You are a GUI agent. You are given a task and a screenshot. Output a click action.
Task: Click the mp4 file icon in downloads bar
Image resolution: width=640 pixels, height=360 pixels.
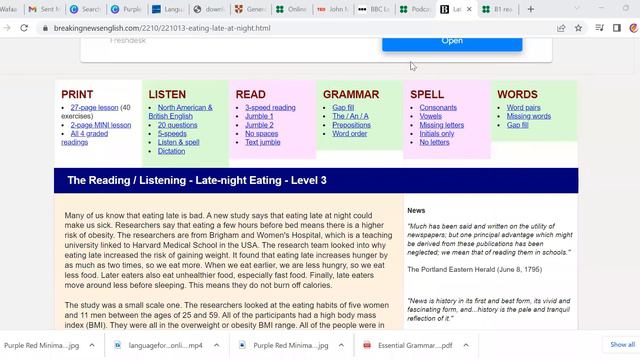coord(118,345)
